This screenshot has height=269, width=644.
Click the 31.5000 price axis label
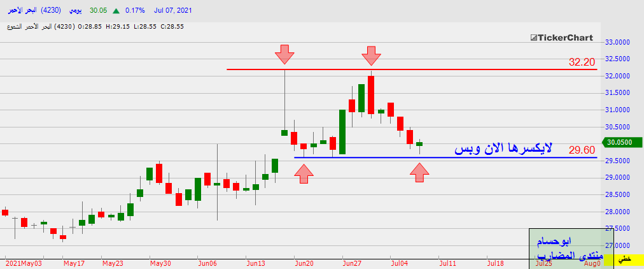pos(618,93)
